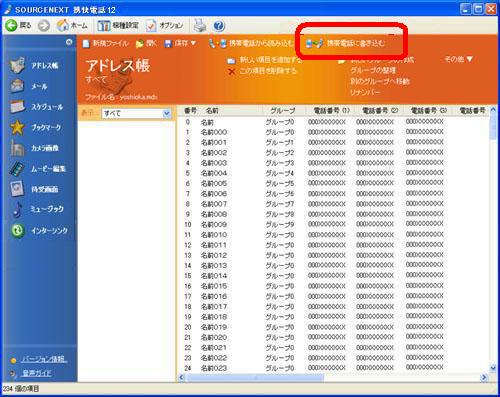Screen dimensions: 500x397
Task: Click 携帯電話に書き込む write to phone
Action: (x=345, y=43)
